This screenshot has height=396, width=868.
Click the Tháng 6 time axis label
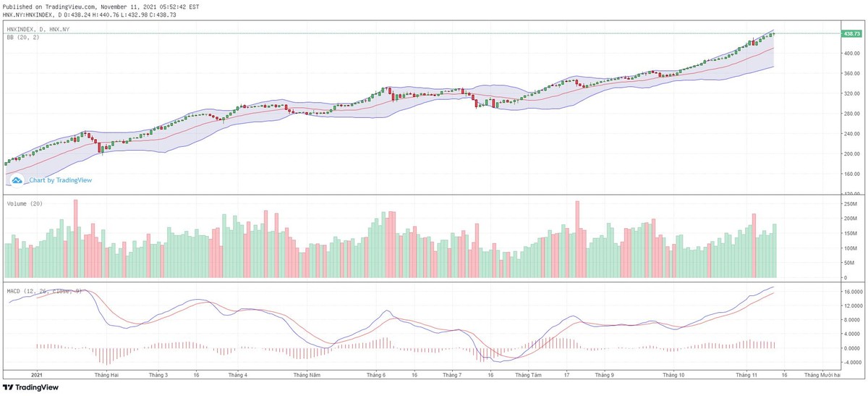pyautogui.click(x=376, y=375)
